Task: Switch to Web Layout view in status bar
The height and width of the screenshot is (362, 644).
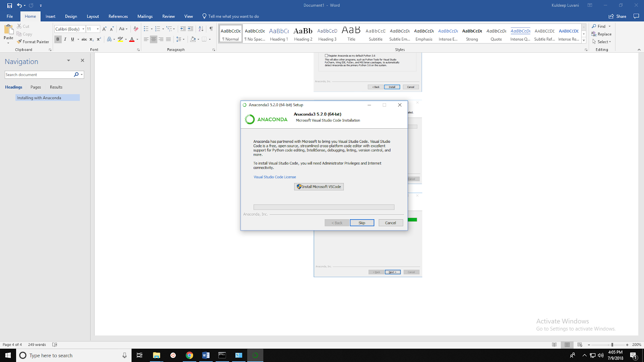Action: (580, 345)
